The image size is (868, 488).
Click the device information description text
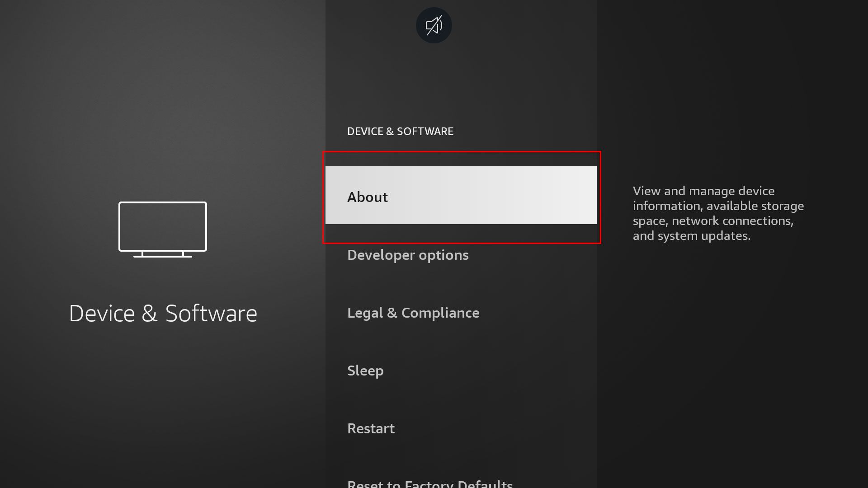point(718,213)
